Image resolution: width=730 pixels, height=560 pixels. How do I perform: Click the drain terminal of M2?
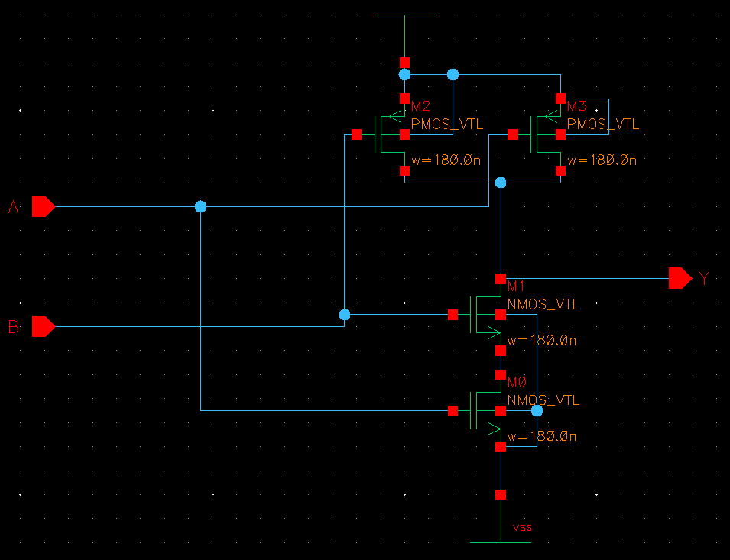point(404,170)
